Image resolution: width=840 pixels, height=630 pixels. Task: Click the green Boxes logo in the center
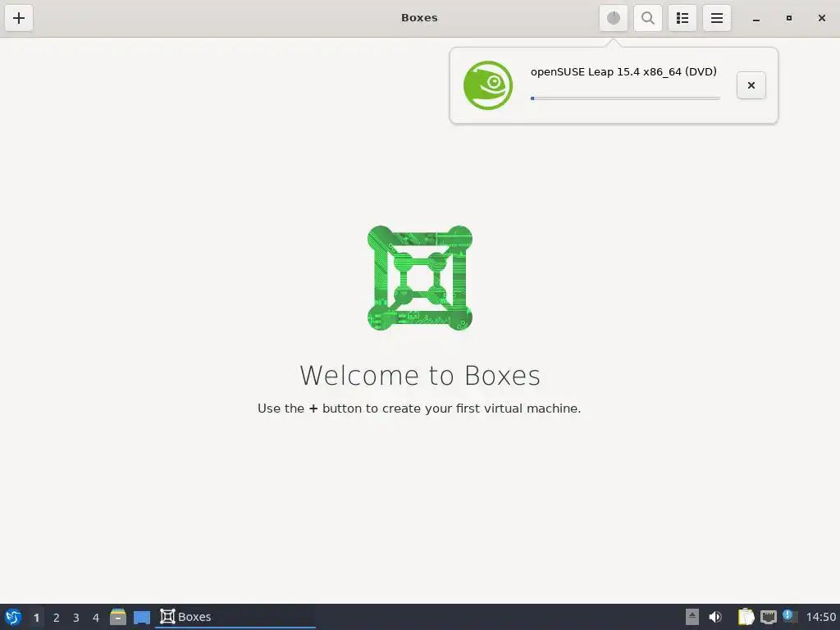419,278
